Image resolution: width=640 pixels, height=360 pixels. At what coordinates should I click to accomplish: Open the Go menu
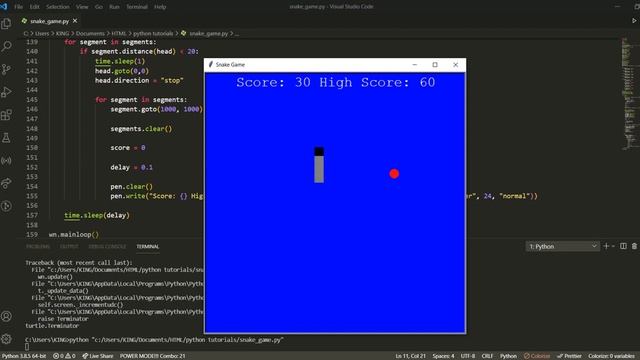pyautogui.click(x=99, y=7)
